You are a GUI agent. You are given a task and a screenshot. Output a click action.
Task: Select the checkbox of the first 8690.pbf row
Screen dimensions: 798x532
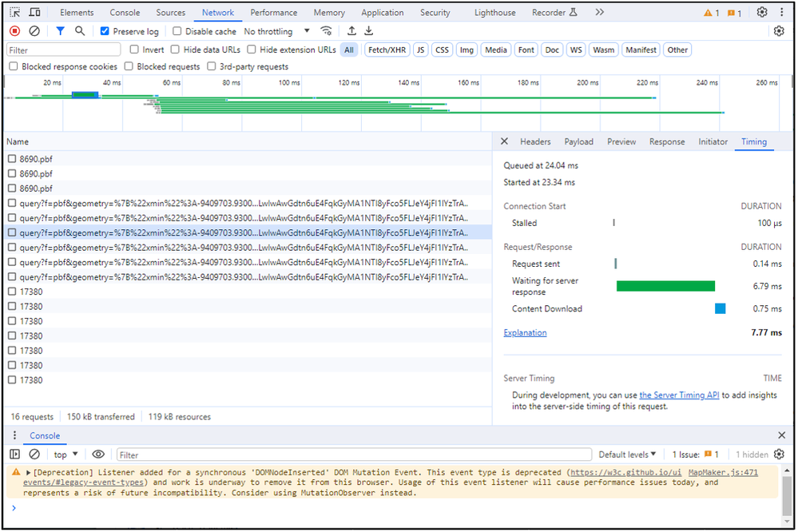12,159
